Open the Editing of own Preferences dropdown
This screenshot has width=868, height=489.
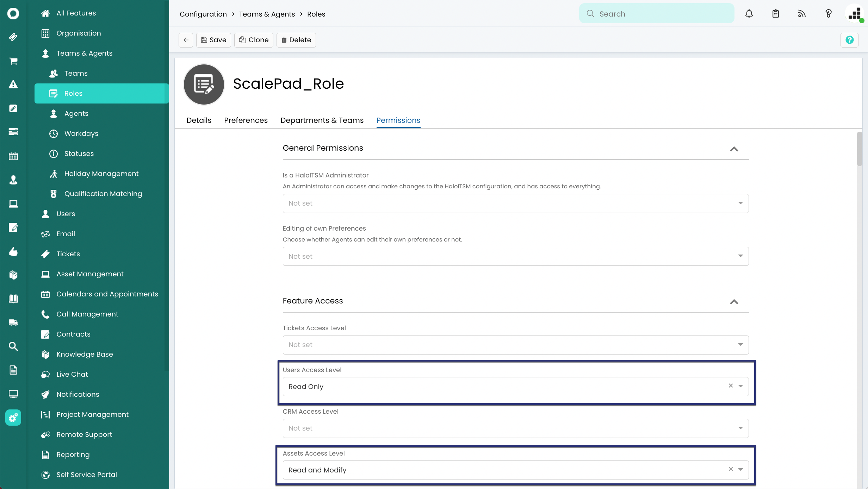click(515, 256)
